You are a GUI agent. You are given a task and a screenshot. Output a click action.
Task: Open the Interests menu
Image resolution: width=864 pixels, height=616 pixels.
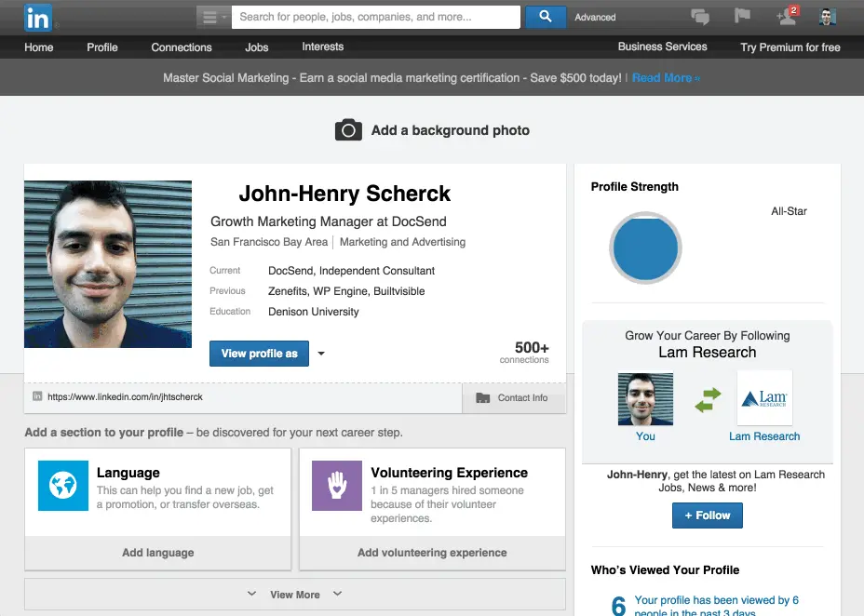pos(322,47)
